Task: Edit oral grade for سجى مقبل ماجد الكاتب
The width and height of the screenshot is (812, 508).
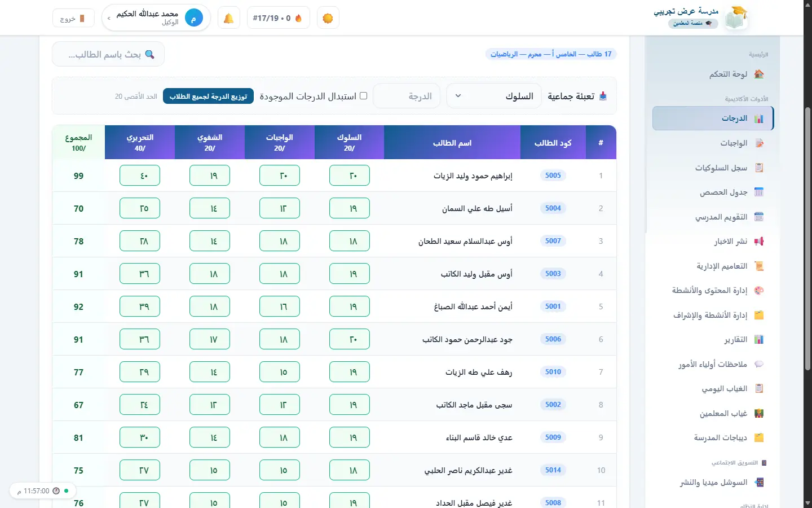Action: (210, 405)
